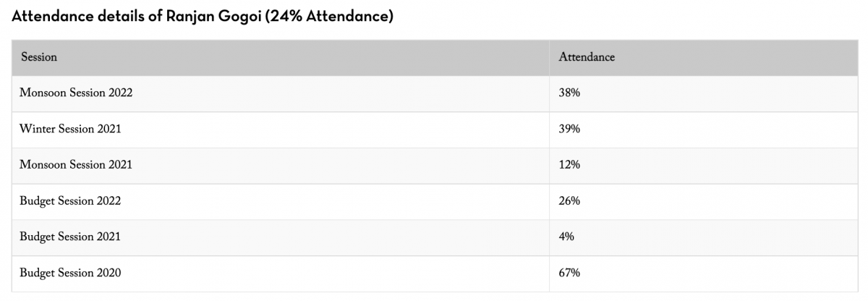Image resolution: width=868 pixels, height=301 pixels.
Task: Select the Monsoon Session 2021 row
Action: [76, 165]
